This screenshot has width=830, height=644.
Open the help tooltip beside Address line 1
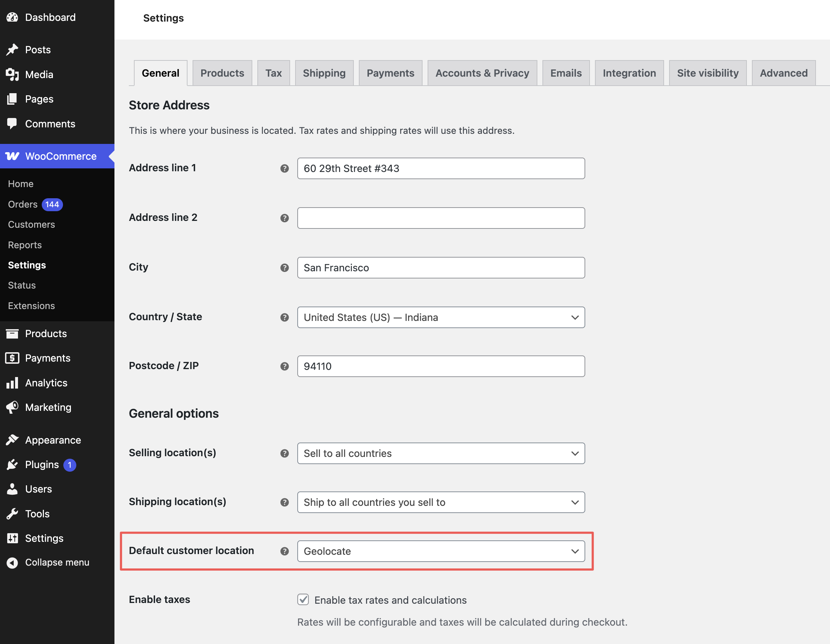284,168
